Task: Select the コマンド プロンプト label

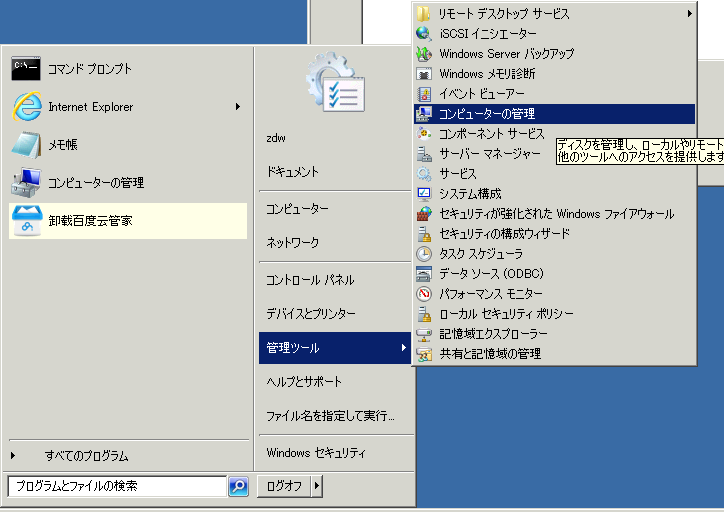Action: click(90, 69)
